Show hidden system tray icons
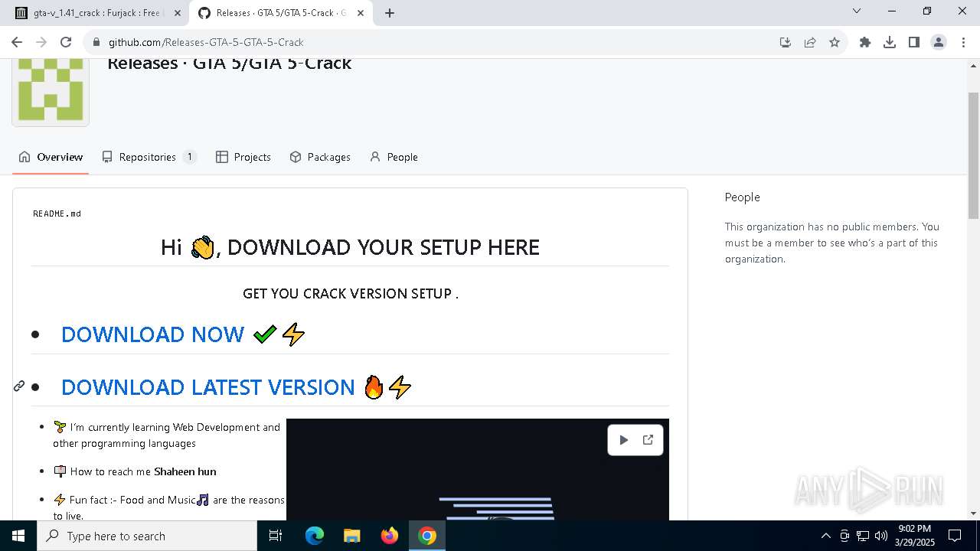980x551 pixels. tap(825, 536)
